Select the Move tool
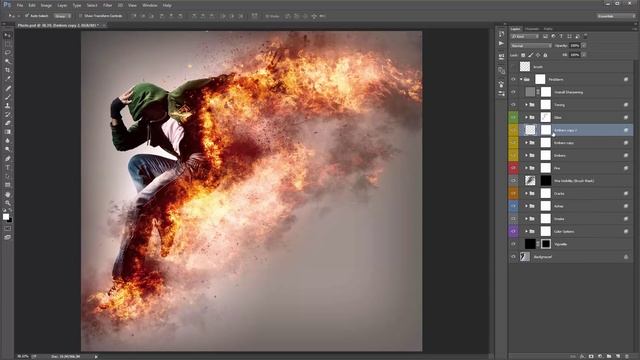The height and width of the screenshot is (360, 640). coord(7,36)
